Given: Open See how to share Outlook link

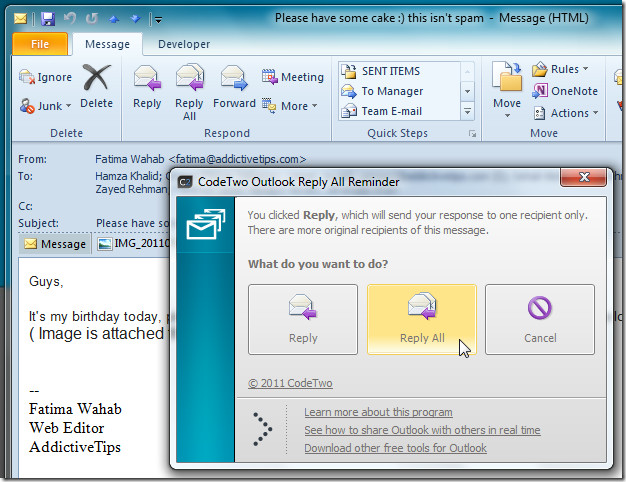Looking at the screenshot, I should (422, 430).
